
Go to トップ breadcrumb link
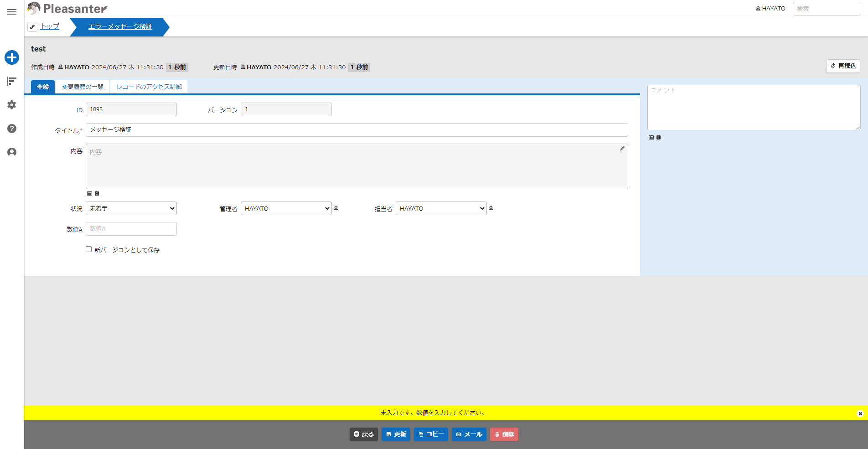click(x=50, y=26)
